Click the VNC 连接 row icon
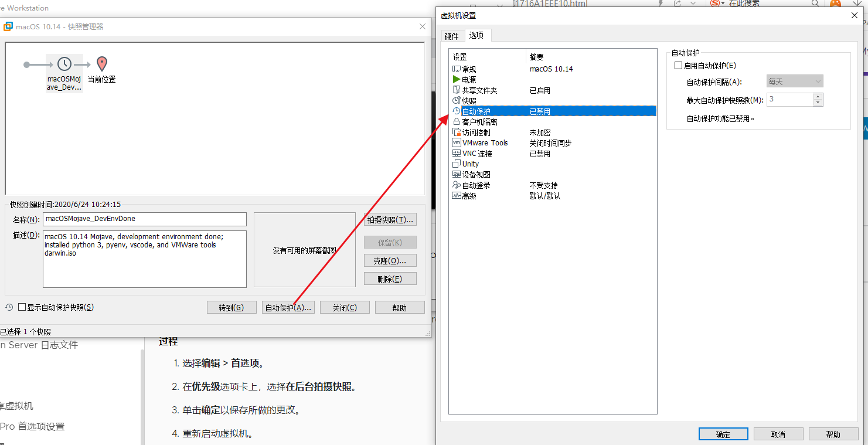Screen dimensions: 868x445 (457, 153)
